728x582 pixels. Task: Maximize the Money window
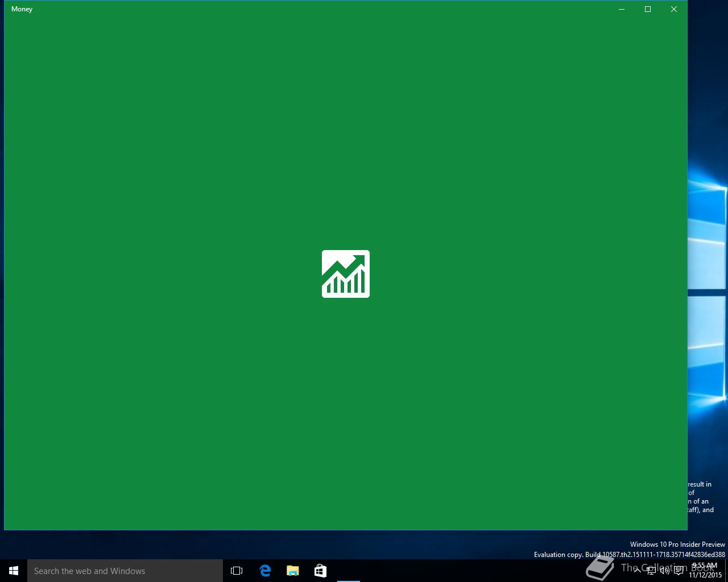(648, 9)
